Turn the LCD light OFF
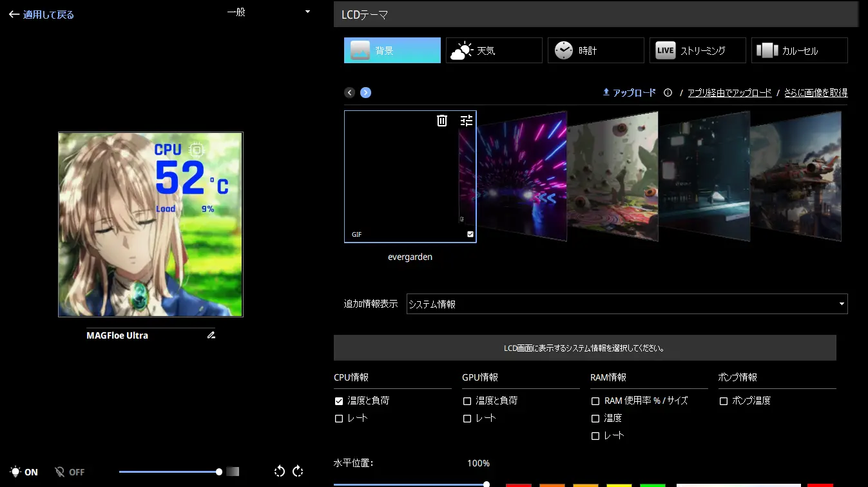 click(70, 472)
